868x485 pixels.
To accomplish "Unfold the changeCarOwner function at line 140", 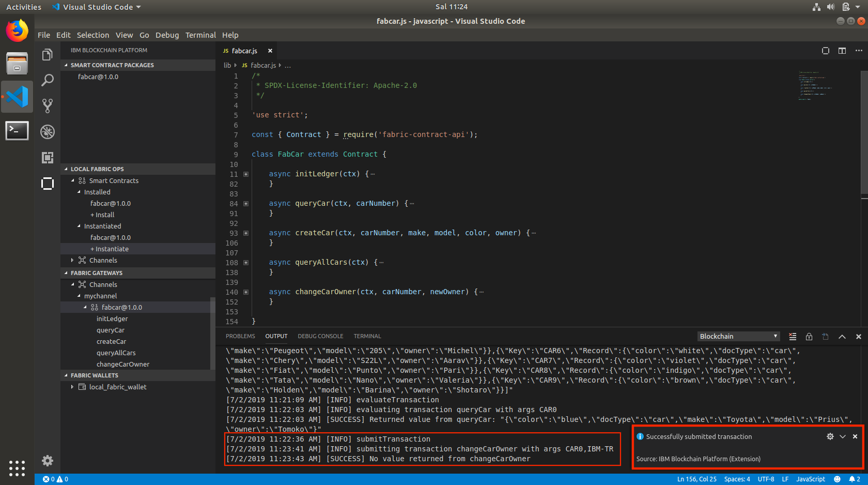I will [x=246, y=292].
